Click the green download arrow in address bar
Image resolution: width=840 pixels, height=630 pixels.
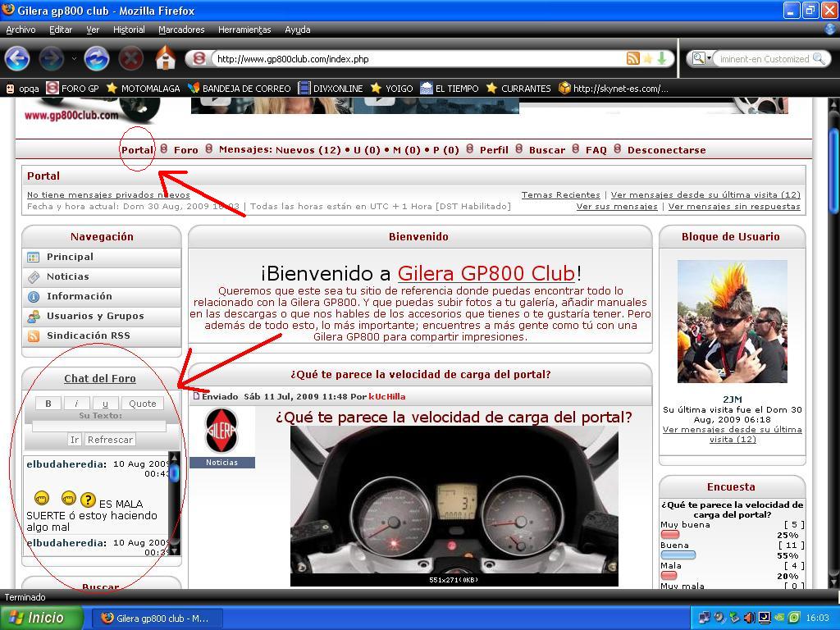point(662,58)
